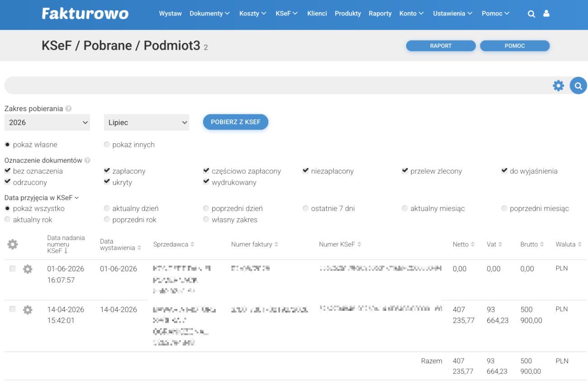Screen dimensions: 588x385
Task: Open the table column settings gear icon
Action: pos(13,244)
